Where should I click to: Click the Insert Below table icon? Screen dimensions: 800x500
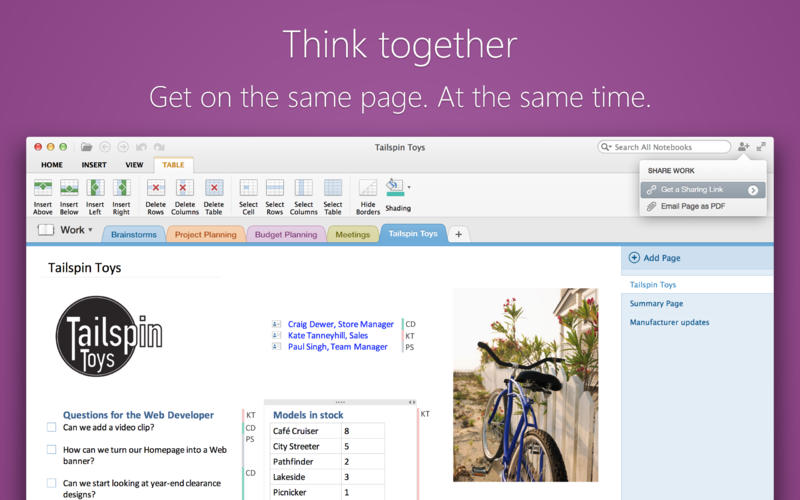pos(69,188)
